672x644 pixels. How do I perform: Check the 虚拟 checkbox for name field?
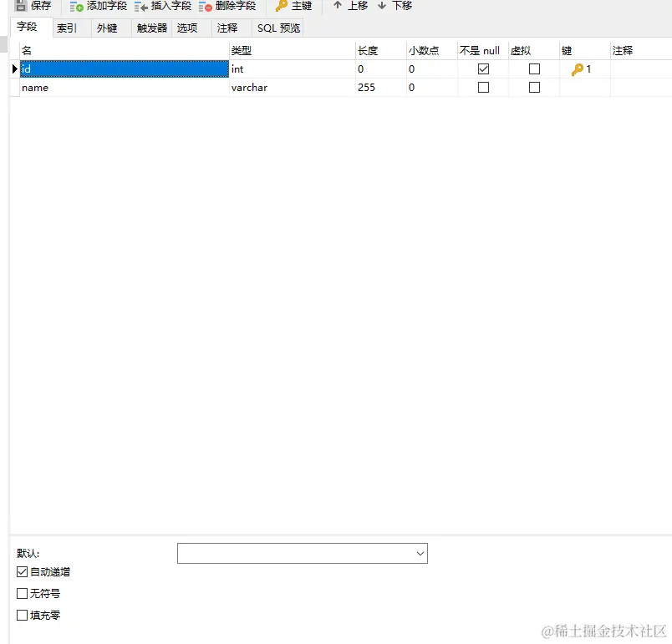533,87
